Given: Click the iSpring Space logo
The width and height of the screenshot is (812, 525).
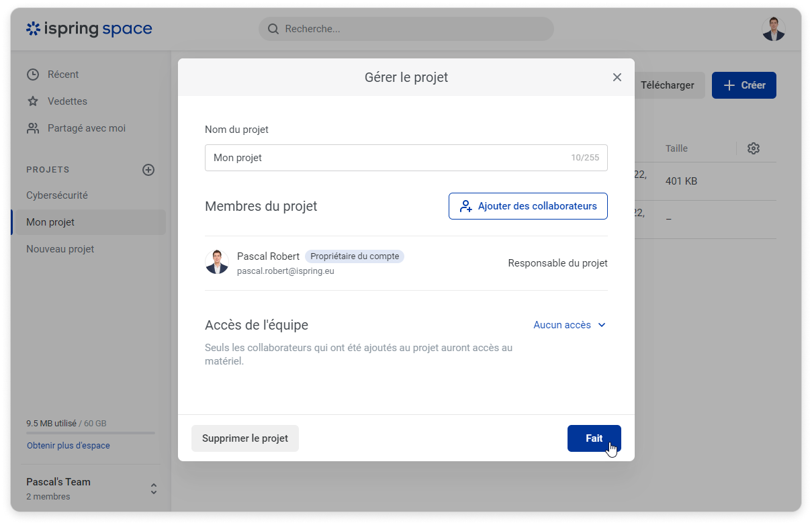Looking at the screenshot, I should [89, 29].
